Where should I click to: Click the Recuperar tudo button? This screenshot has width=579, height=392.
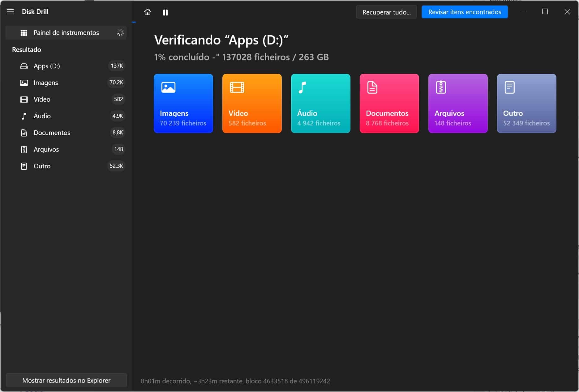(386, 12)
